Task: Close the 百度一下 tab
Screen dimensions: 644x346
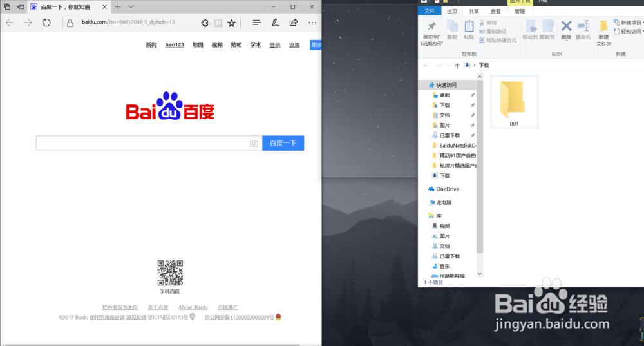Action: tap(104, 6)
